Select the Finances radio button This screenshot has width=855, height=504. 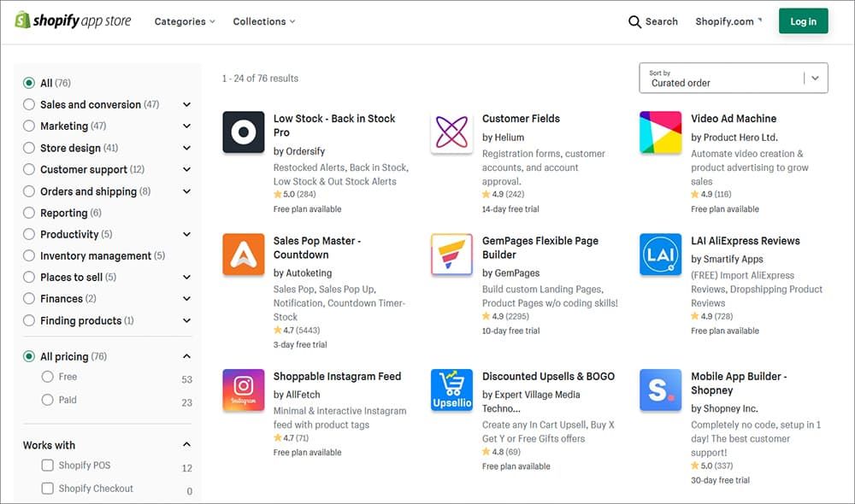point(29,299)
